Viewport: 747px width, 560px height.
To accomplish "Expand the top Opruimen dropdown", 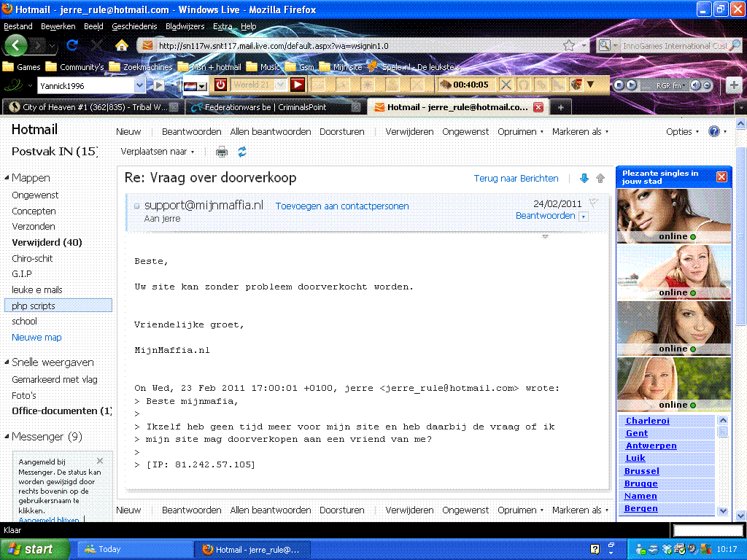I will point(542,132).
